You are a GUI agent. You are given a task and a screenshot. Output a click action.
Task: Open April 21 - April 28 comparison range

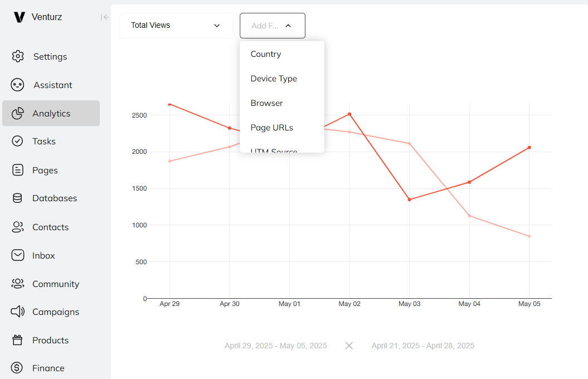(423, 346)
